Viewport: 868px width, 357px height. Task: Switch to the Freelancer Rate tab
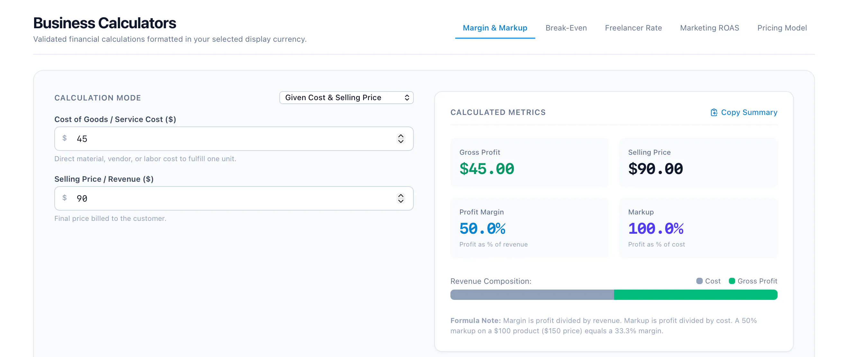click(633, 28)
